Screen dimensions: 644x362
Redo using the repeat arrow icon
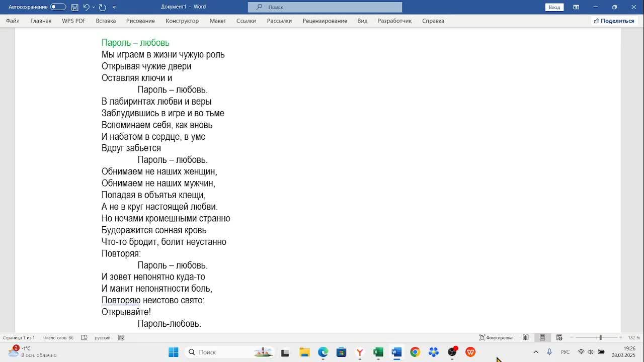coord(103,7)
